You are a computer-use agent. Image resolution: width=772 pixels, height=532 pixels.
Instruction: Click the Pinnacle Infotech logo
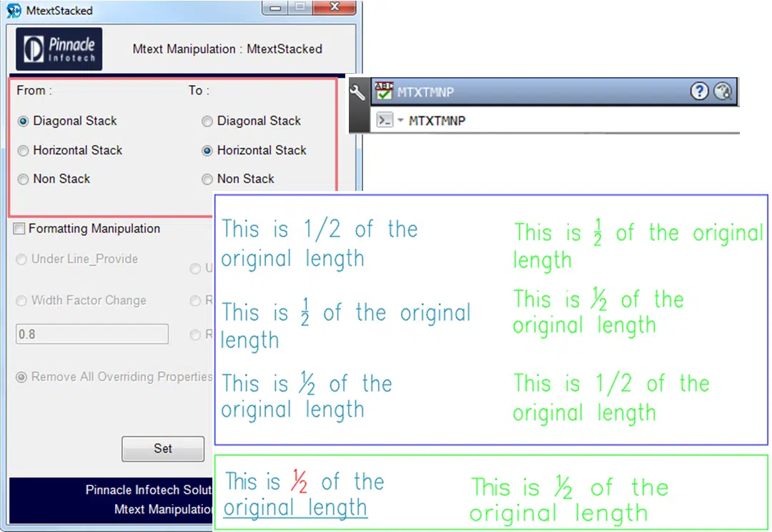click(59, 49)
